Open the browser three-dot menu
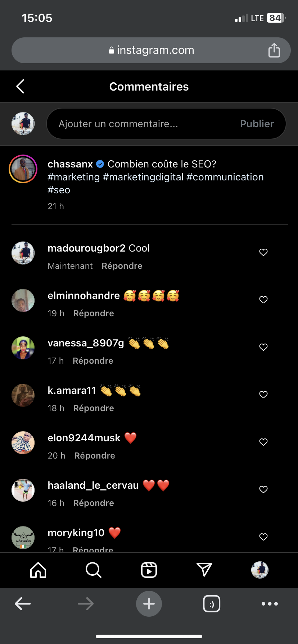Image resolution: width=298 pixels, height=644 pixels. [270, 604]
